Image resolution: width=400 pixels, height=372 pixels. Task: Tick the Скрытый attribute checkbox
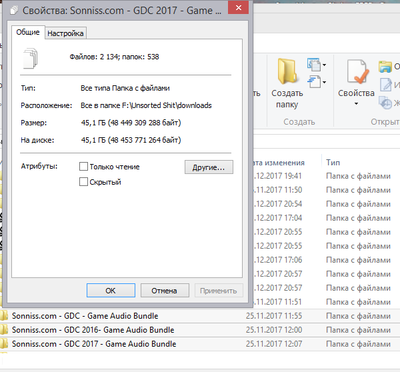click(x=83, y=182)
